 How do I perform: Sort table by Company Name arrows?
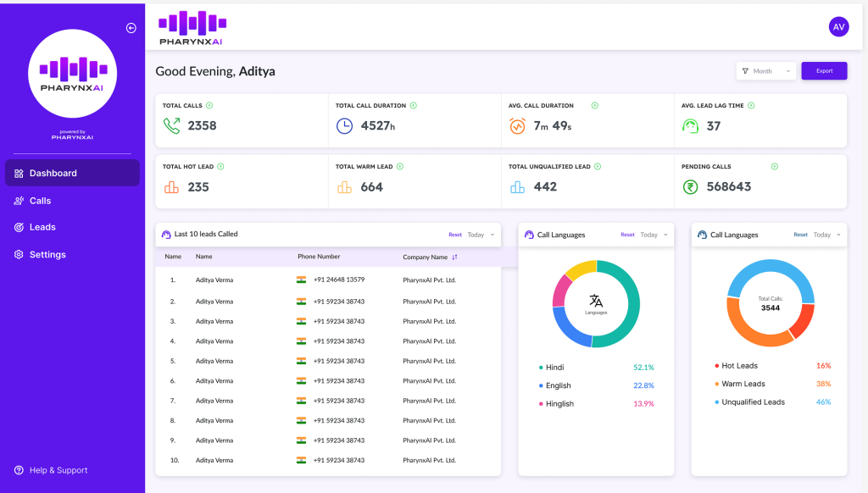(x=454, y=257)
